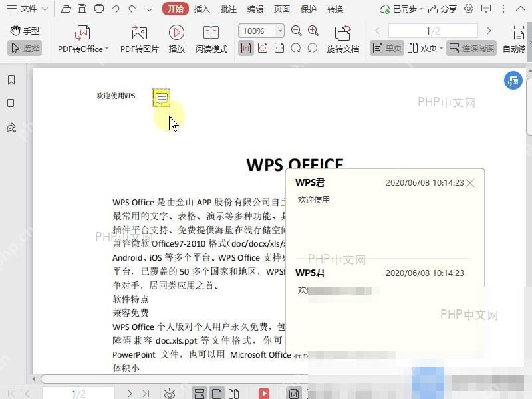Open the 转换 tab

[x=335, y=9]
